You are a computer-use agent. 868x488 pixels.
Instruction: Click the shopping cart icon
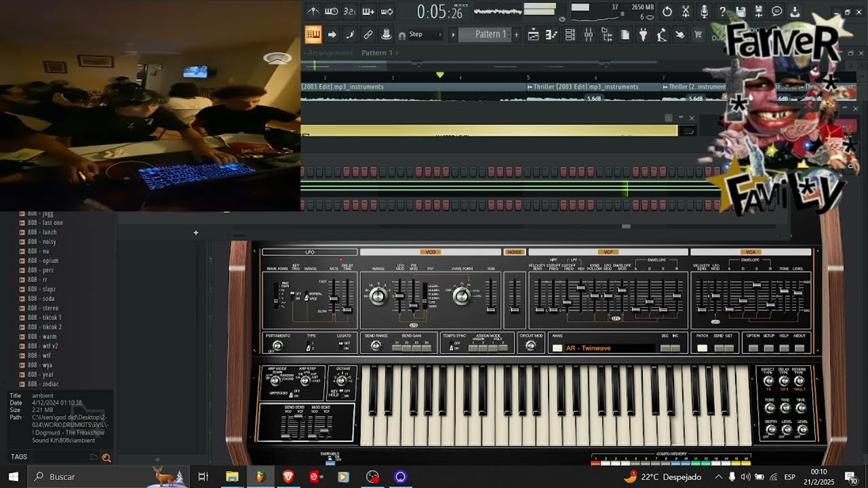point(697,35)
